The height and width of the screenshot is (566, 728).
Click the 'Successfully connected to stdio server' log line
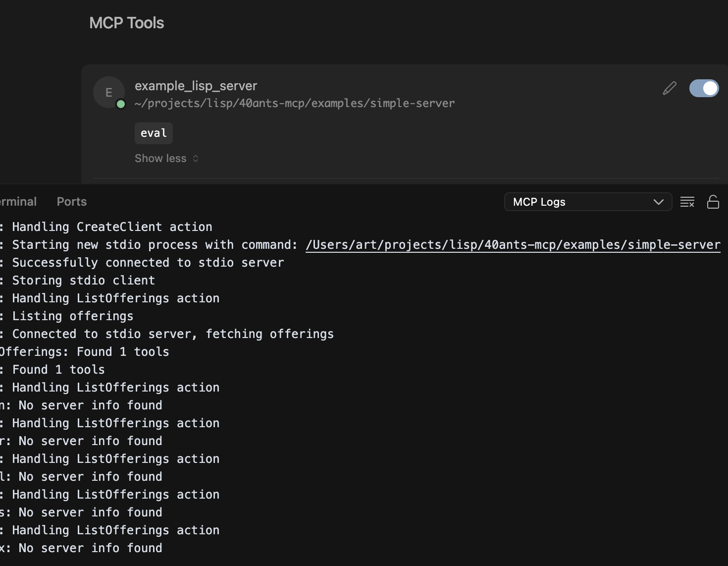tap(148, 263)
